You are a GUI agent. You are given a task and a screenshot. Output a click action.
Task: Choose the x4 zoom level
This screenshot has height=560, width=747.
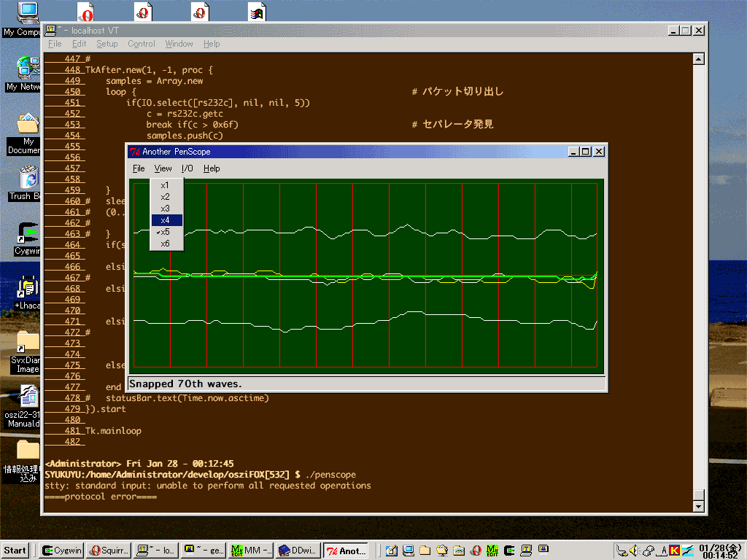[x=166, y=220]
